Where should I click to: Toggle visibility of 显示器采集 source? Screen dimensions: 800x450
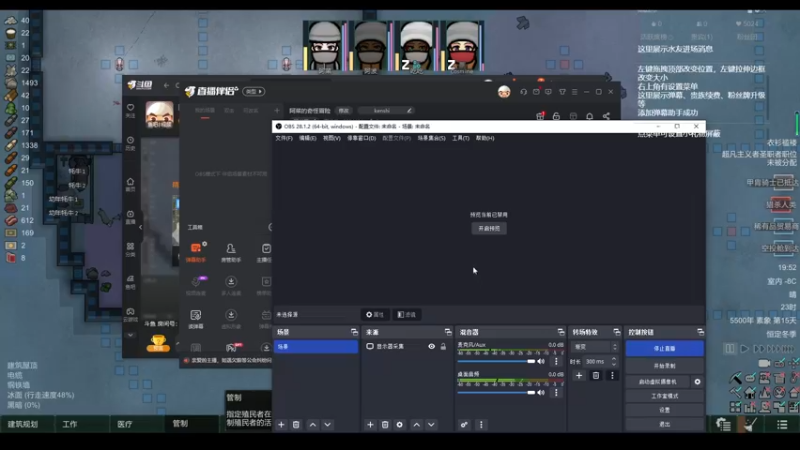pyautogui.click(x=432, y=346)
